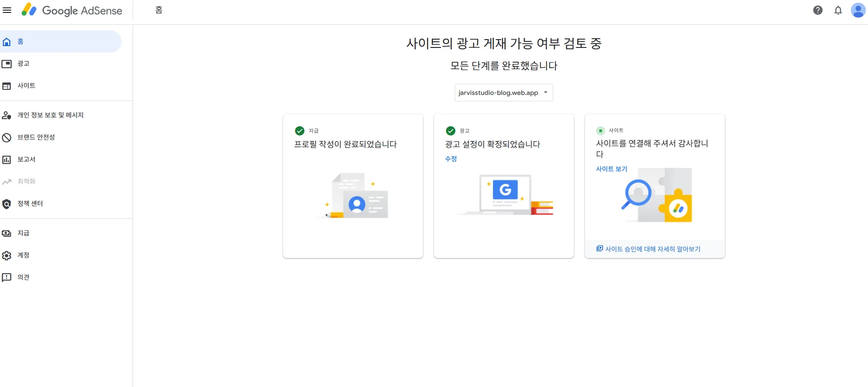Click the 정책 센터 shield icon
The image size is (868, 387).
pyautogui.click(x=6, y=204)
